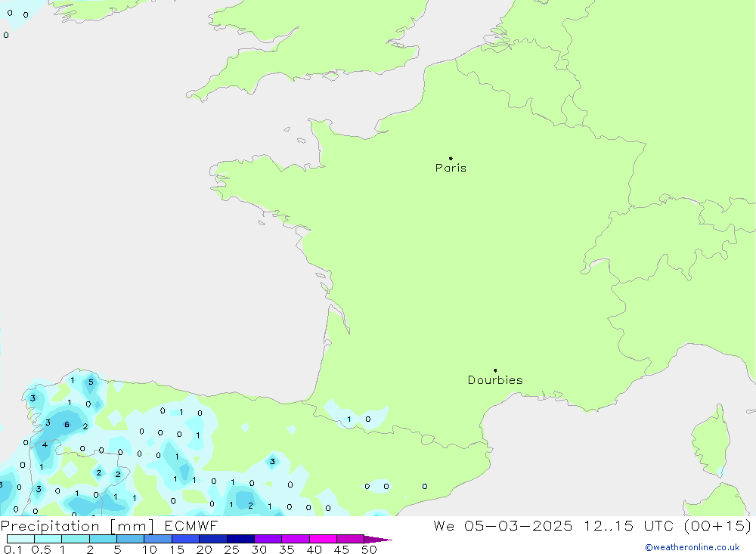Click the precipitation value '6' in northwest Spain
The height and width of the screenshot is (554, 756).
(67, 425)
